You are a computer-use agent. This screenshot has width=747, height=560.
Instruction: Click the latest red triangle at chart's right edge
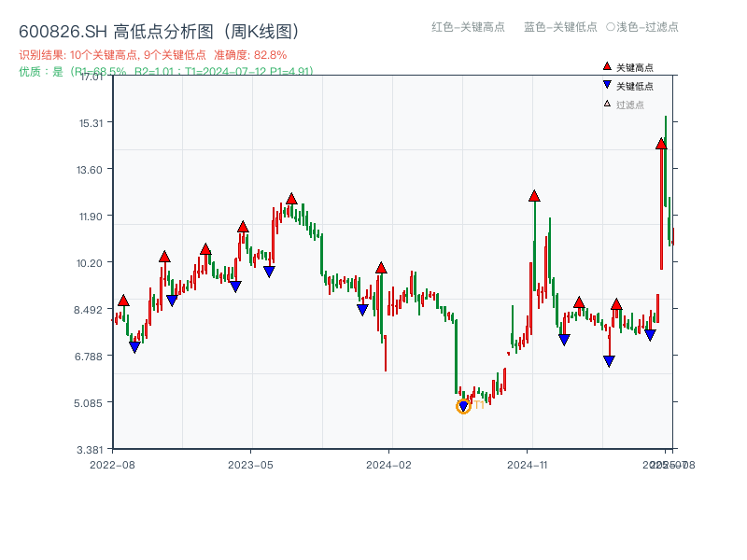coord(663,146)
